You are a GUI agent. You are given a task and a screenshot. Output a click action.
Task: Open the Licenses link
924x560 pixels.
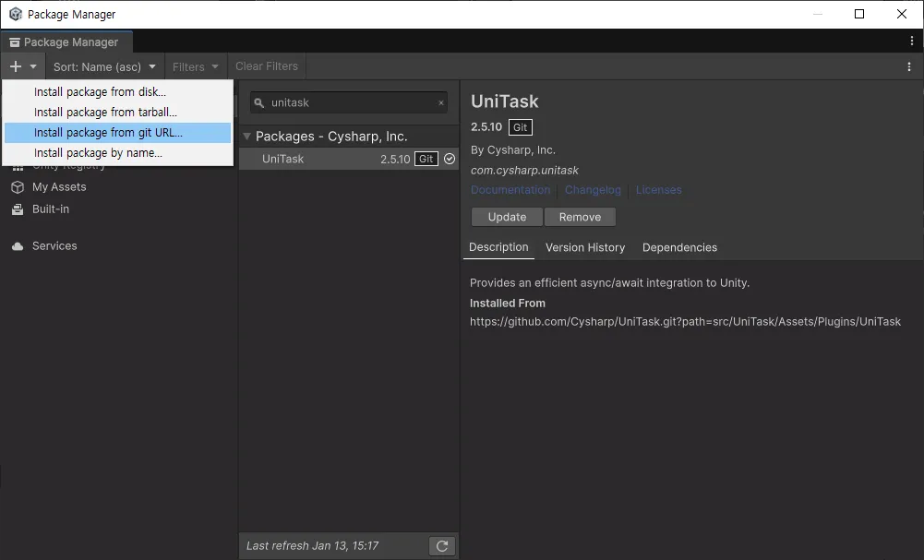pos(659,190)
